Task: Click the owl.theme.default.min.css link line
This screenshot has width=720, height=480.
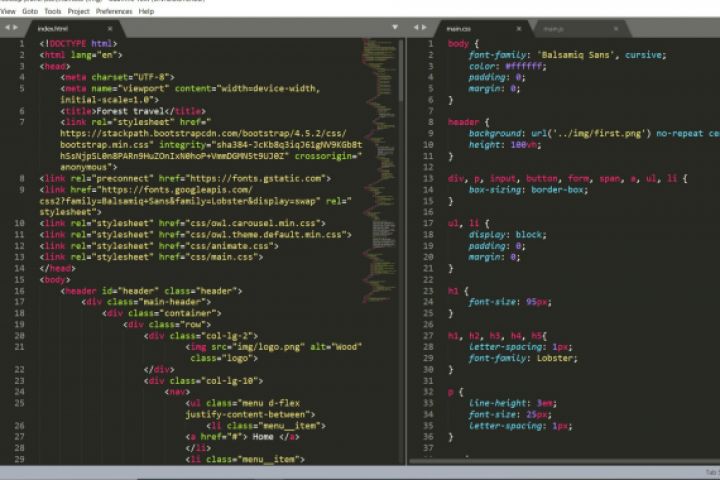Action: click(x=196, y=235)
